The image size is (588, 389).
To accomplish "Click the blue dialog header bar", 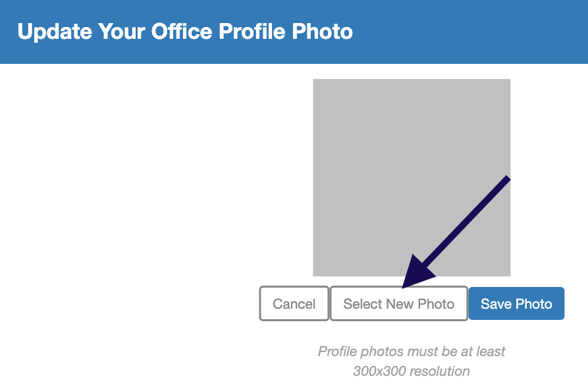I will pos(294,32).
